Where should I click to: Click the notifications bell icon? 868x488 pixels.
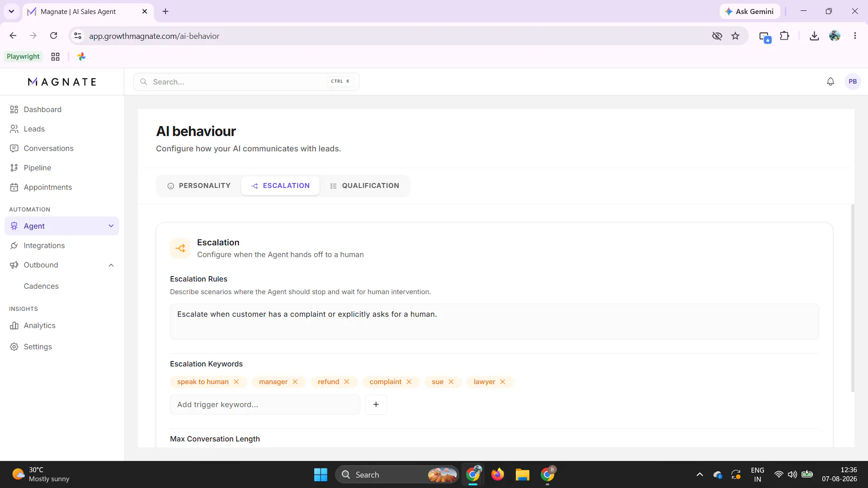(x=830, y=82)
